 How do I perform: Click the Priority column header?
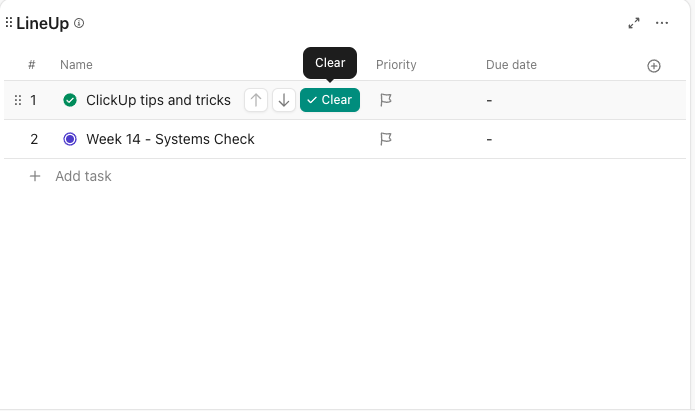[x=396, y=65]
